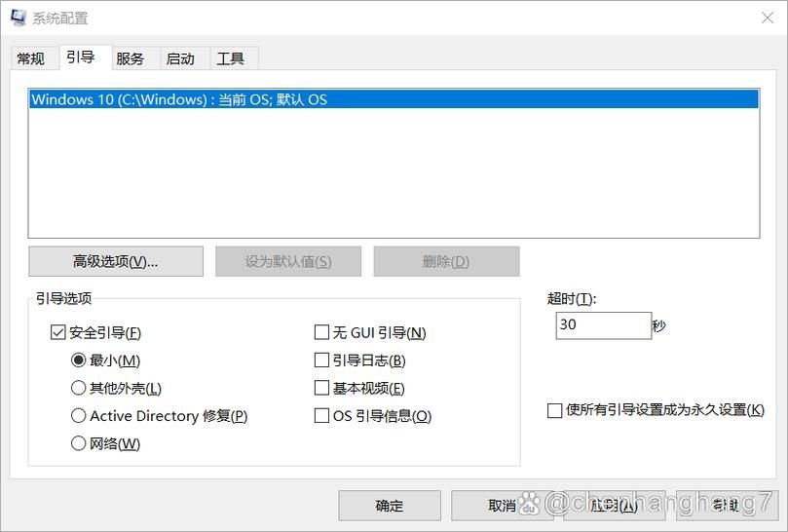Viewport: 788px width, 532px height.
Task: Go to the 启动 tab
Action: pyautogui.click(x=180, y=58)
